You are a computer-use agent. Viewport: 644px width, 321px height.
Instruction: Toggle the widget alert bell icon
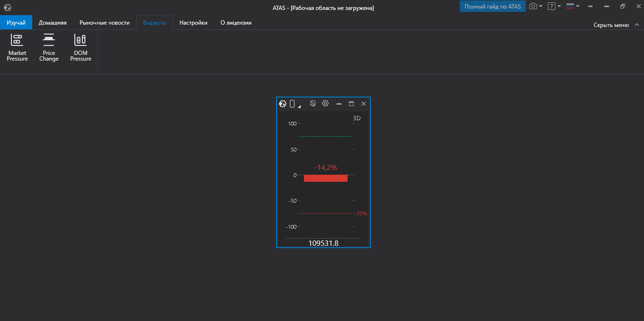[313, 103]
